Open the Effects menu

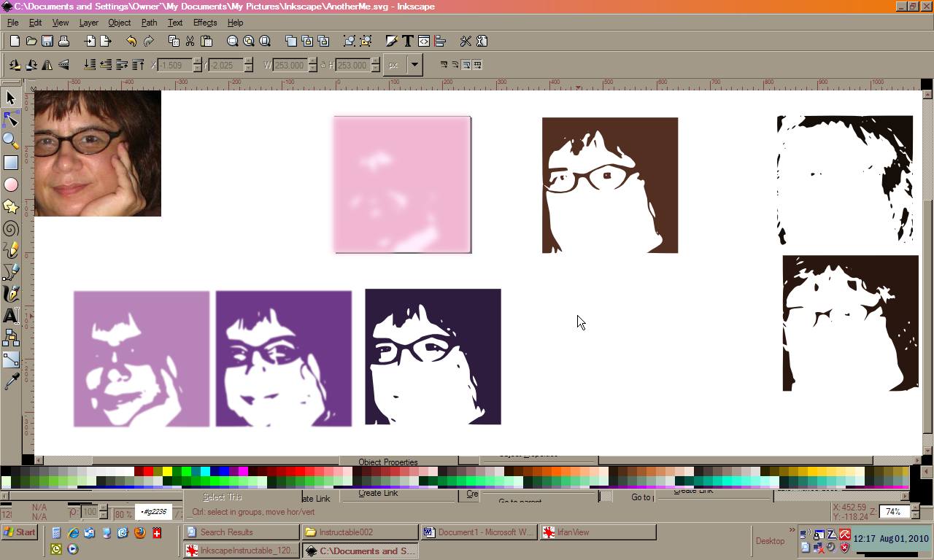[204, 23]
